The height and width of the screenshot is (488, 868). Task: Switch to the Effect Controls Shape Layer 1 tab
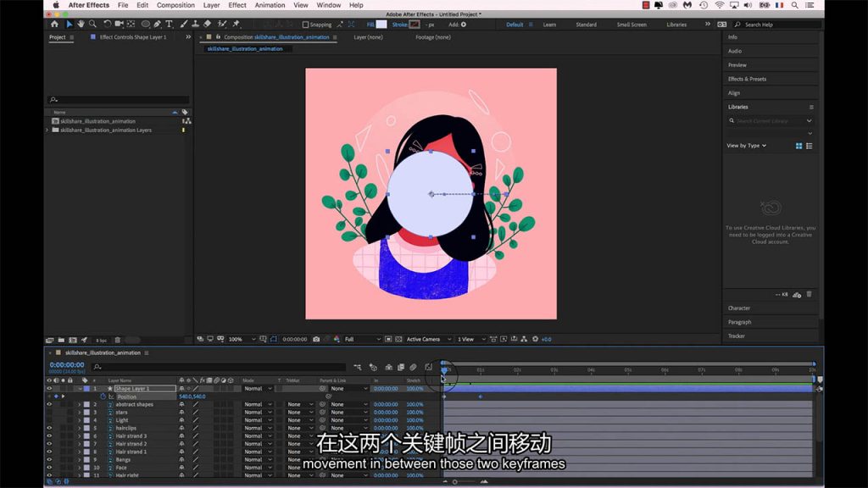(x=133, y=37)
